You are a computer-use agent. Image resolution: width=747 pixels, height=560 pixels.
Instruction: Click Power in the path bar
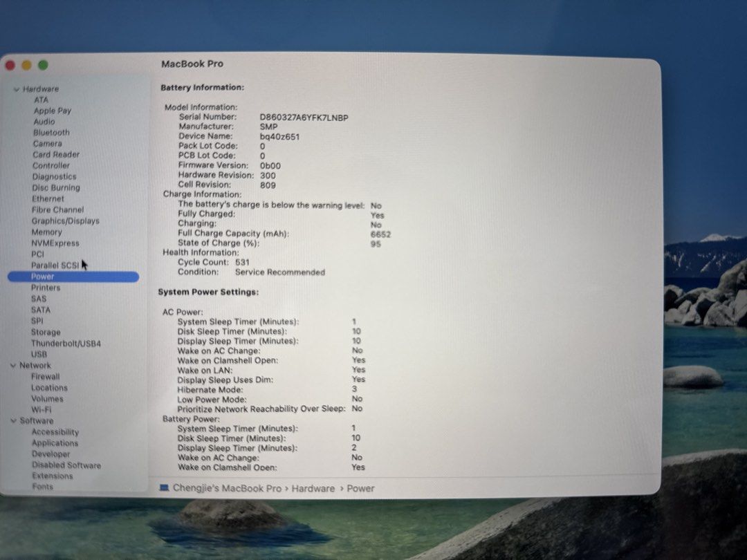[360, 489]
